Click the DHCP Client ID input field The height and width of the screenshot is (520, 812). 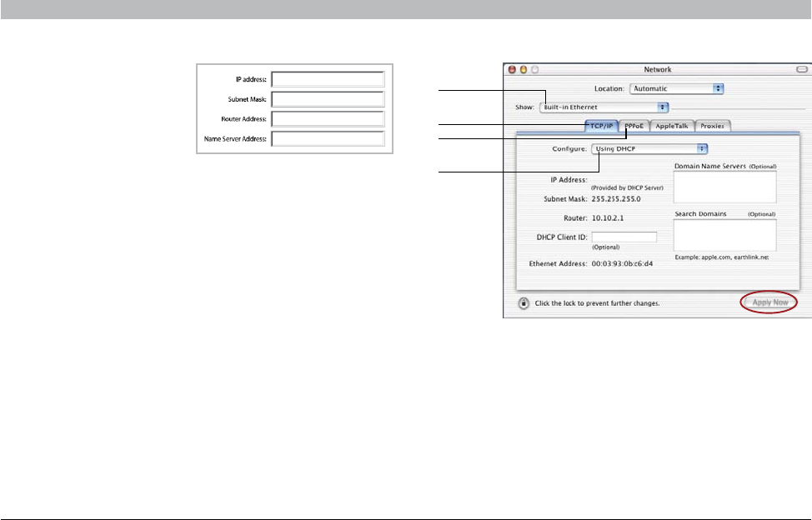pyautogui.click(x=624, y=237)
